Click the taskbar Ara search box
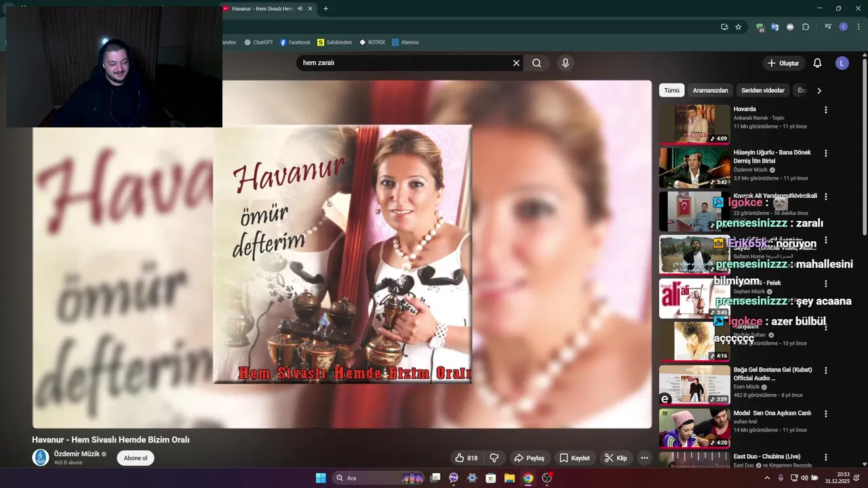The height and width of the screenshot is (488, 868). coord(379,478)
